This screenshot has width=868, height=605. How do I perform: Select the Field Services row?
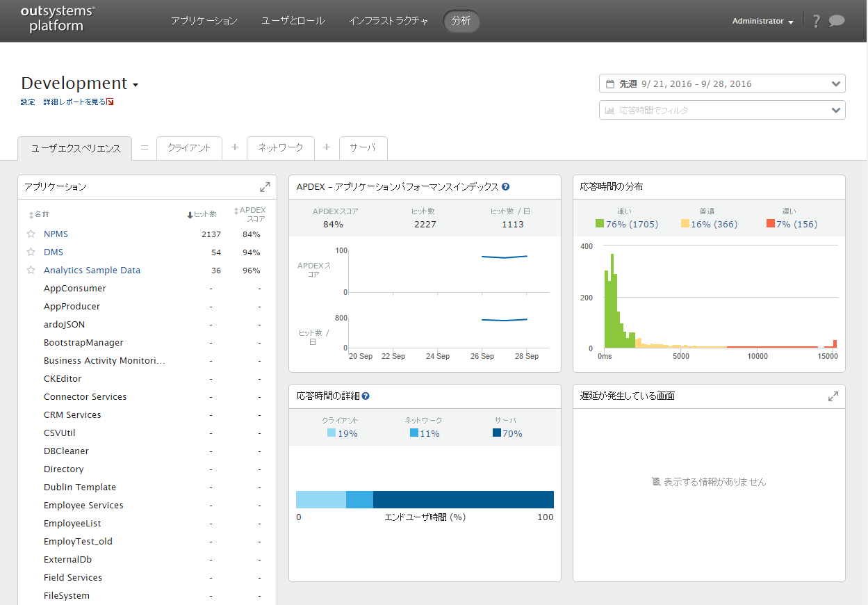point(147,578)
